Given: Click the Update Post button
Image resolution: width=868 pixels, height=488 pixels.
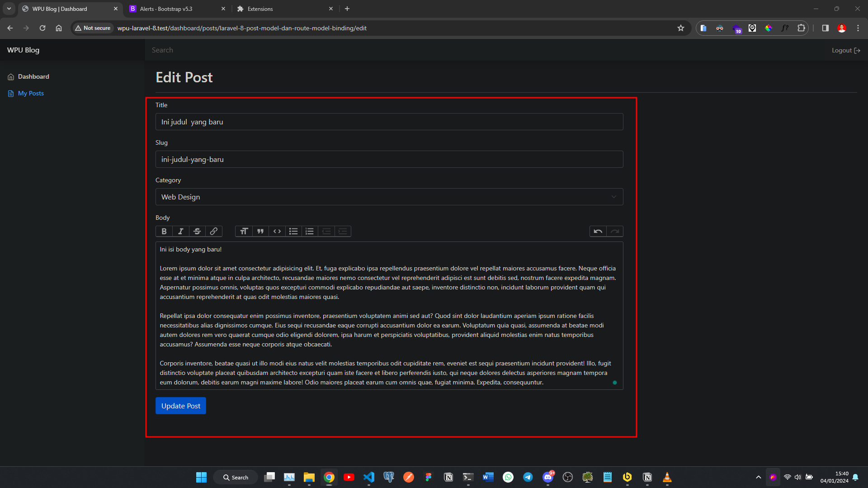Looking at the screenshot, I should pyautogui.click(x=180, y=406).
